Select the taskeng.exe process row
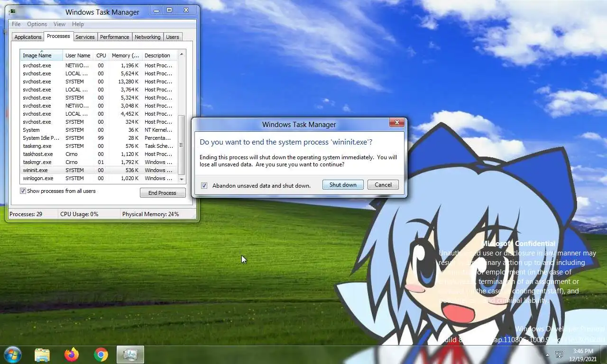The width and height of the screenshot is (607, 364). 98,146
